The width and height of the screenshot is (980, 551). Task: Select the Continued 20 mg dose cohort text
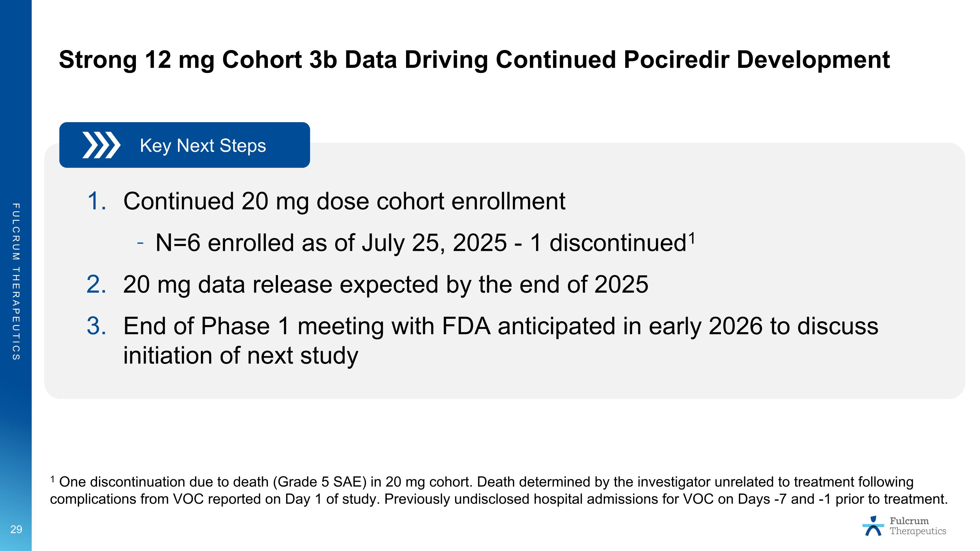click(344, 201)
